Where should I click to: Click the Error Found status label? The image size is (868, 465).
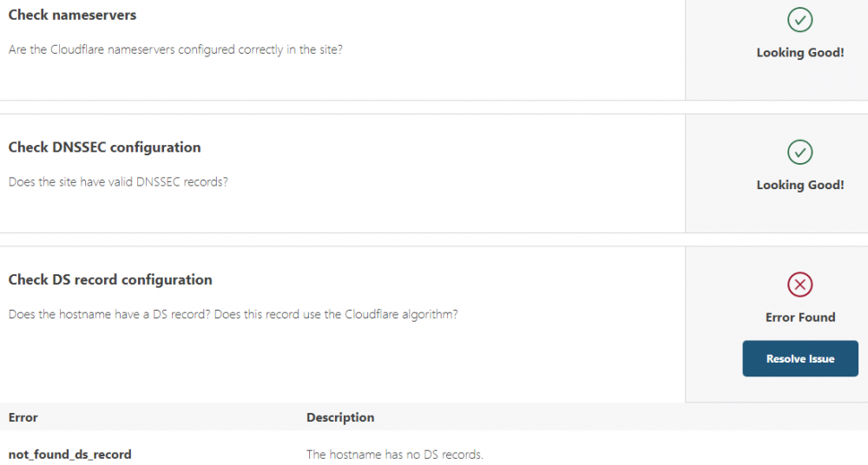(x=800, y=318)
